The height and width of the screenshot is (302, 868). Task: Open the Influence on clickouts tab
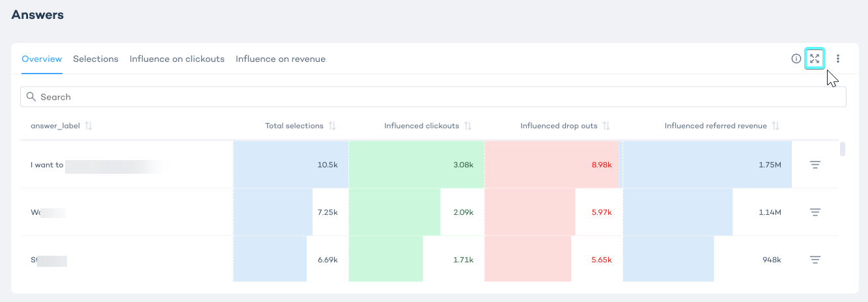pyautogui.click(x=177, y=59)
